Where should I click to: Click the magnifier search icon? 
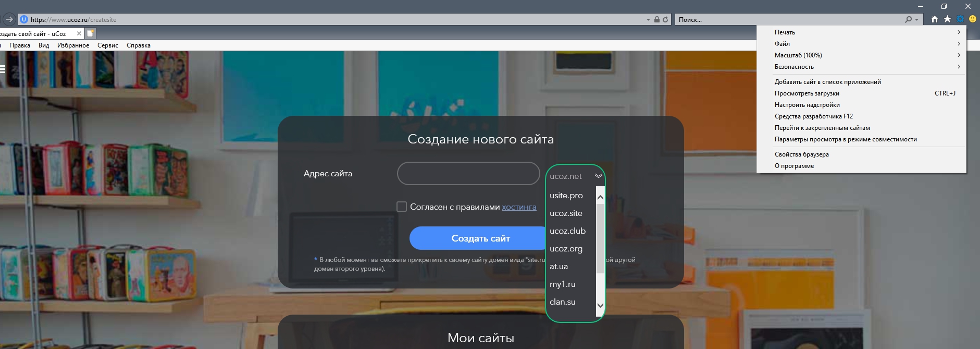click(909, 19)
